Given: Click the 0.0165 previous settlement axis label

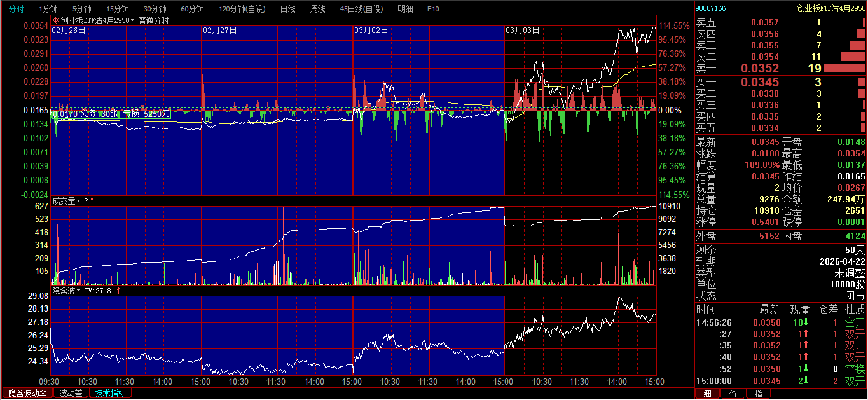Looking at the screenshot, I should 36,110.
